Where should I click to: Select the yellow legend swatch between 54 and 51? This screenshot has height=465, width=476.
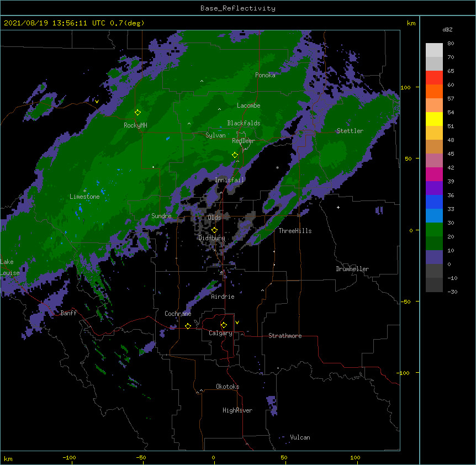pyautogui.click(x=434, y=119)
